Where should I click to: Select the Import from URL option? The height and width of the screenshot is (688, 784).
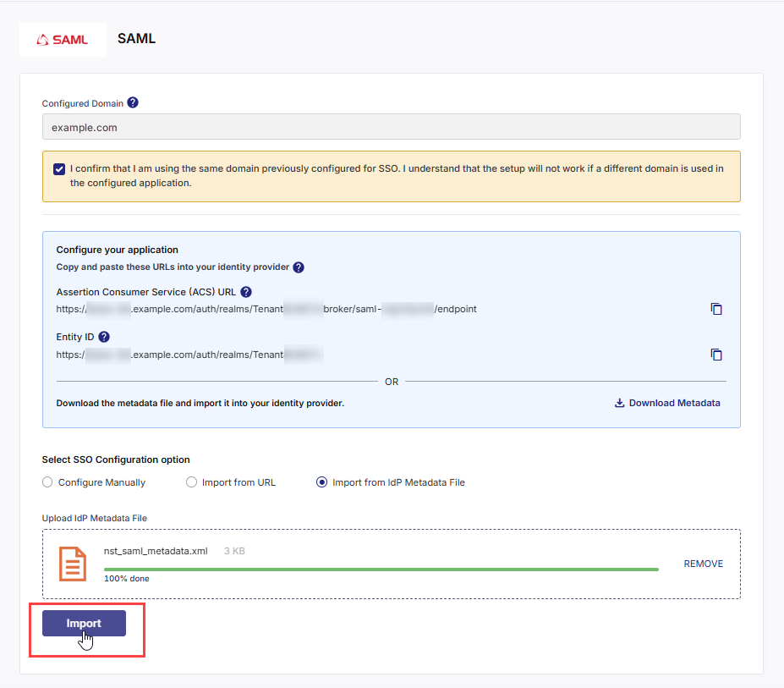click(191, 482)
